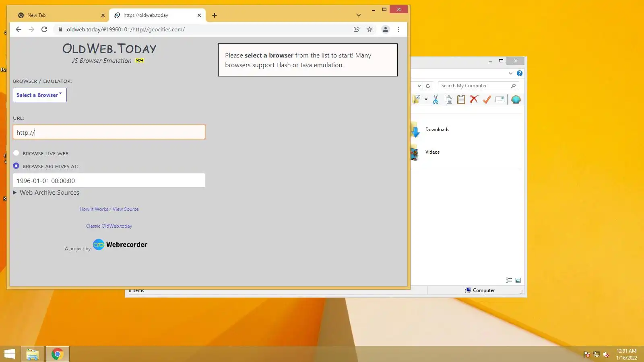Open the Windows Start button
The width and height of the screenshot is (644, 362).
10,354
